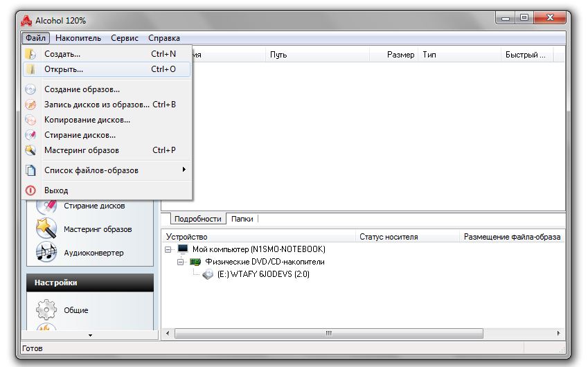
Task: Click the Быстрый ... column header
Action: [527, 55]
